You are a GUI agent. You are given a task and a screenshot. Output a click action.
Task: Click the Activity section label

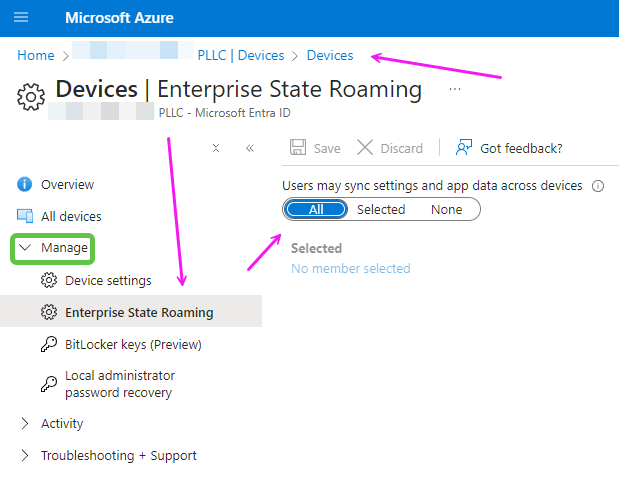point(62,424)
